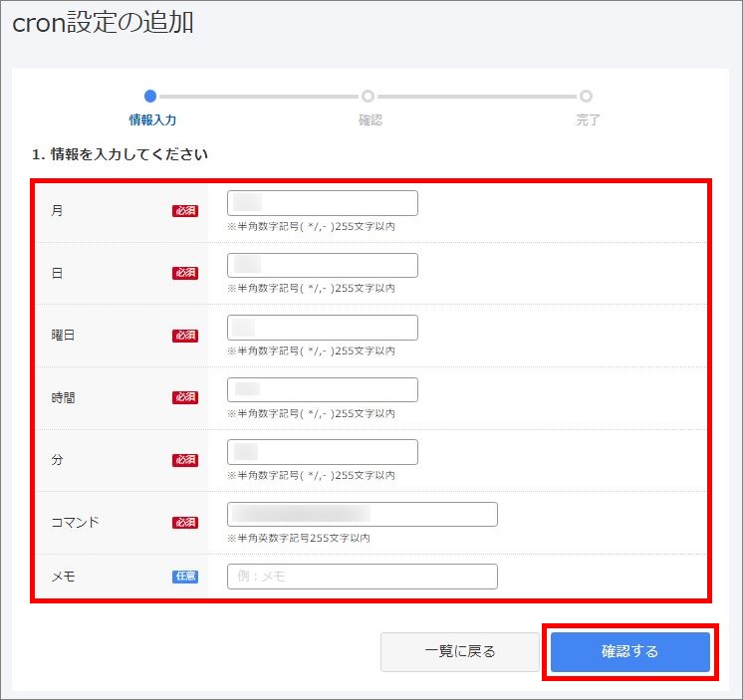The height and width of the screenshot is (700, 743).
Task: Click the 確認 step indicator circle
Action: pos(368,97)
